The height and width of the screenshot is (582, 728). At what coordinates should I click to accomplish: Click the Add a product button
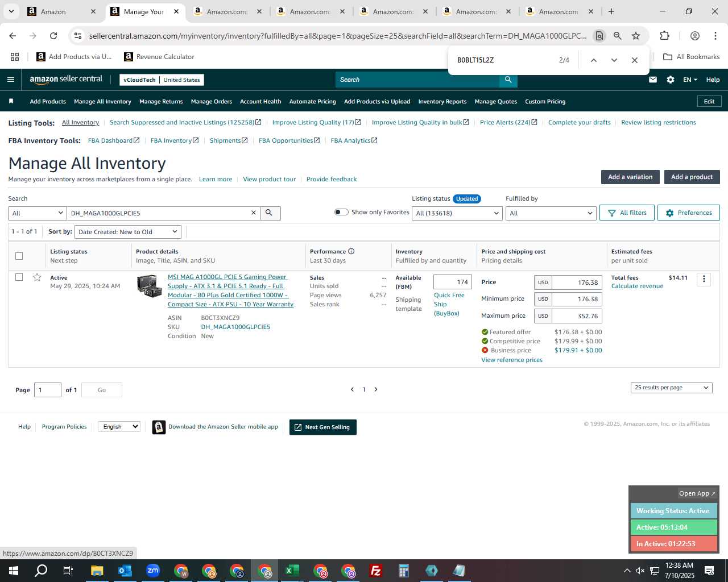pyautogui.click(x=692, y=177)
